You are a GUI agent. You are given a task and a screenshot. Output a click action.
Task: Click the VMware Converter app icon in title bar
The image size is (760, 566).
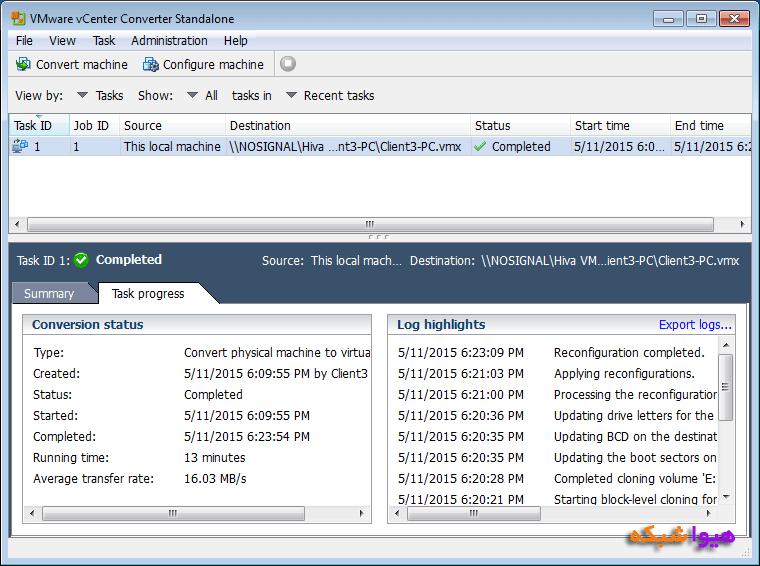(x=18, y=18)
